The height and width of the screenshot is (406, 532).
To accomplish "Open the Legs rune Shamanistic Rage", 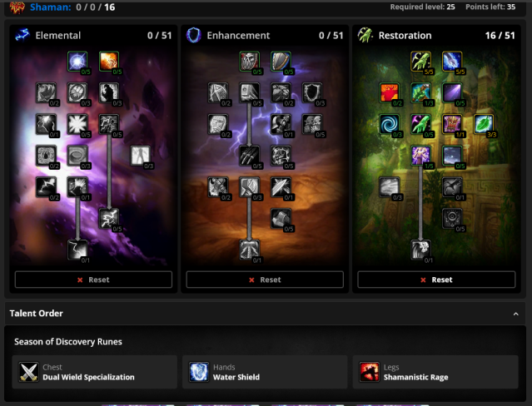I will point(435,372).
